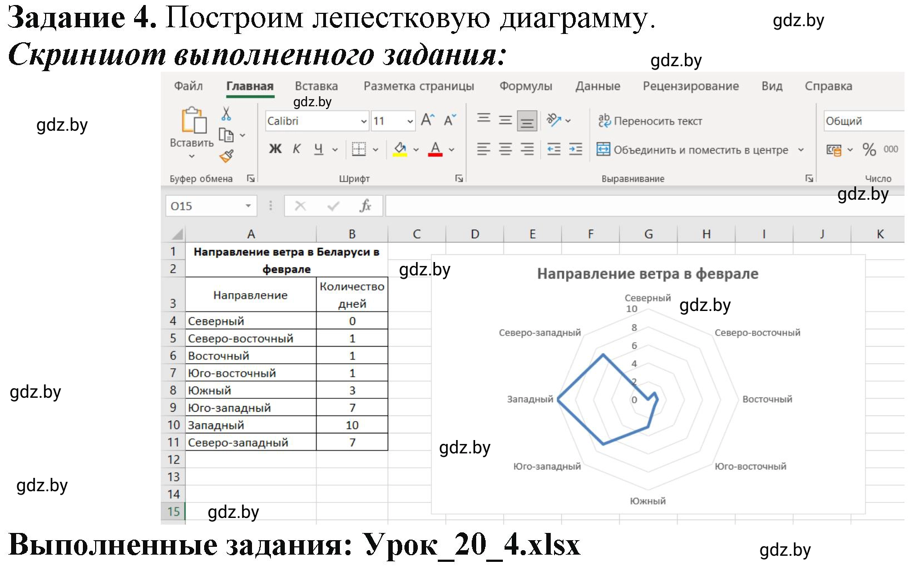Screen dimensions: 924x578
Task: Click the cell with value 10
Action: click(x=352, y=425)
